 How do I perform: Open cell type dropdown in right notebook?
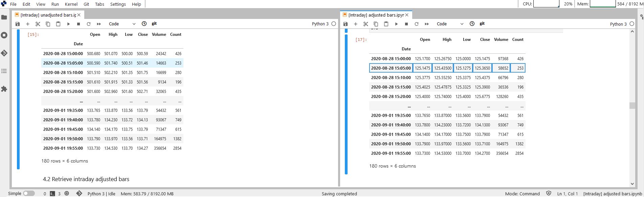450,24
